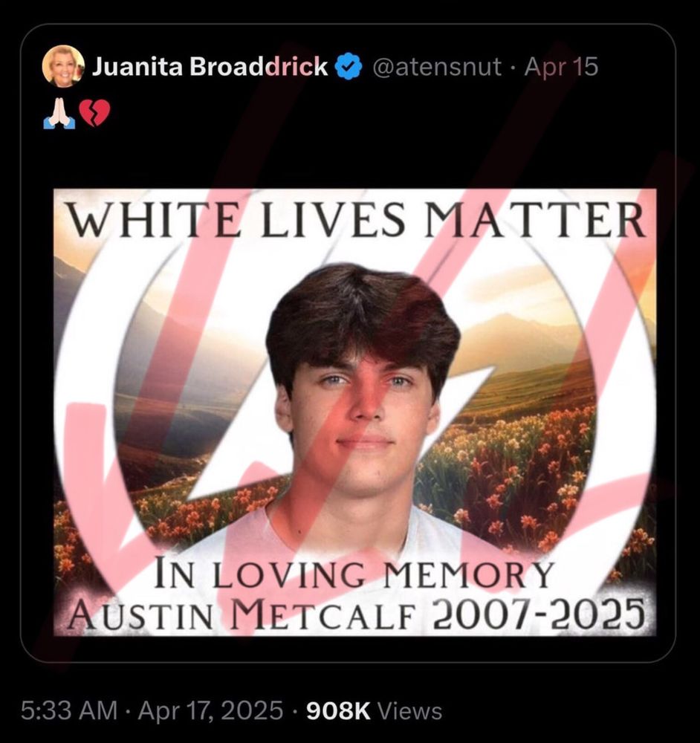Open the memorial image in quoted post
The width and height of the screenshot is (700, 743).
coord(355,412)
